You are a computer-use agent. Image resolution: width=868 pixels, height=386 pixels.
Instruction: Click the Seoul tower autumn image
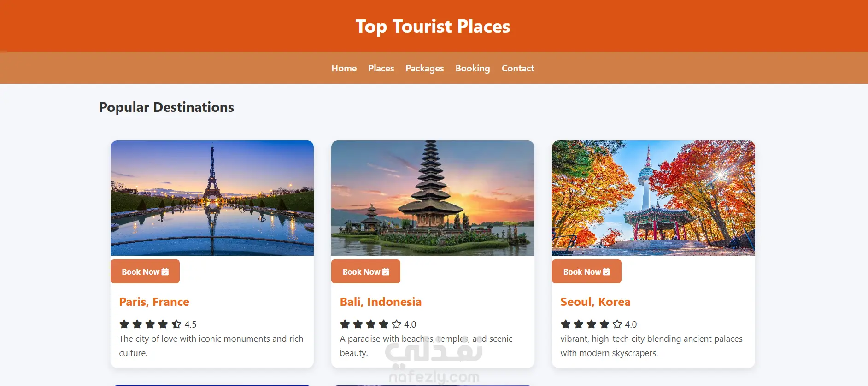coord(653,198)
